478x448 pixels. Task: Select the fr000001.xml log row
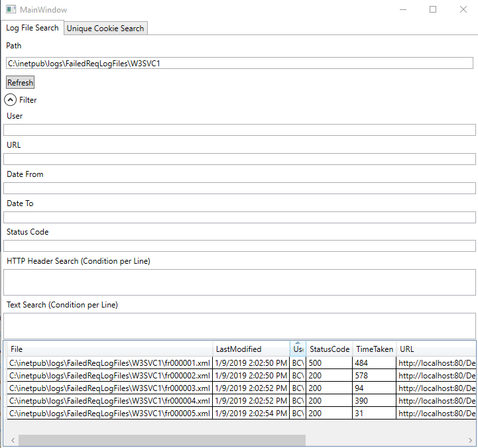click(x=109, y=363)
